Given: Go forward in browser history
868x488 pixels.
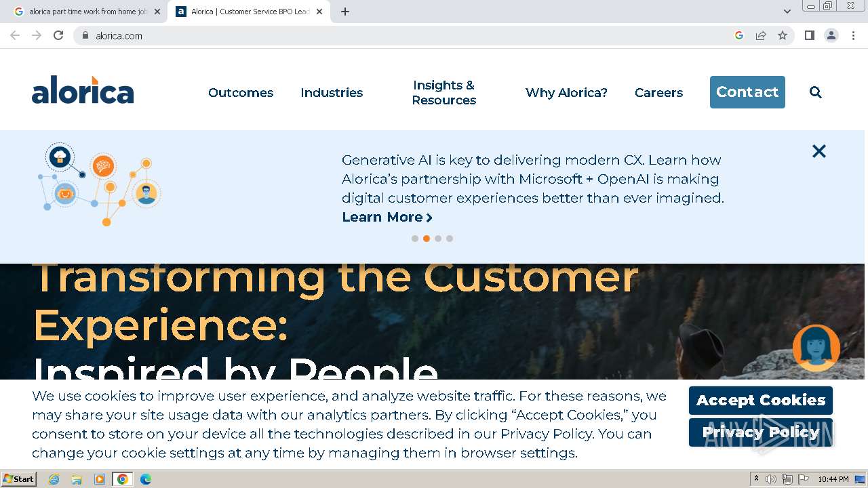Looking at the screenshot, I should click(x=37, y=35).
